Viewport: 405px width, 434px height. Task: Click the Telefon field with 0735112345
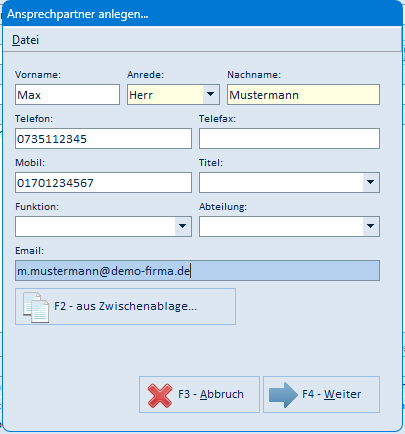coord(103,139)
